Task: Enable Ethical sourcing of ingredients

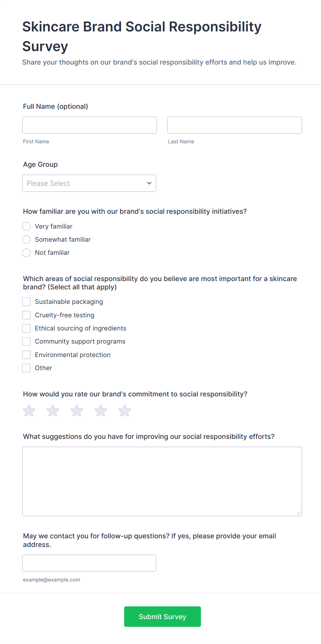Action: click(27, 328)
